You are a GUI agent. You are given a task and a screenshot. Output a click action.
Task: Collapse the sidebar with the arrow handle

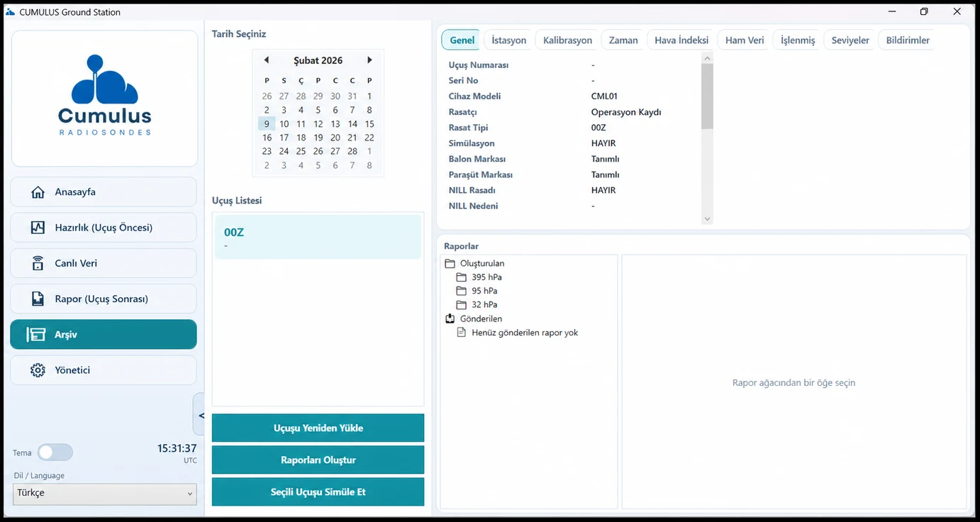[200, 415]
